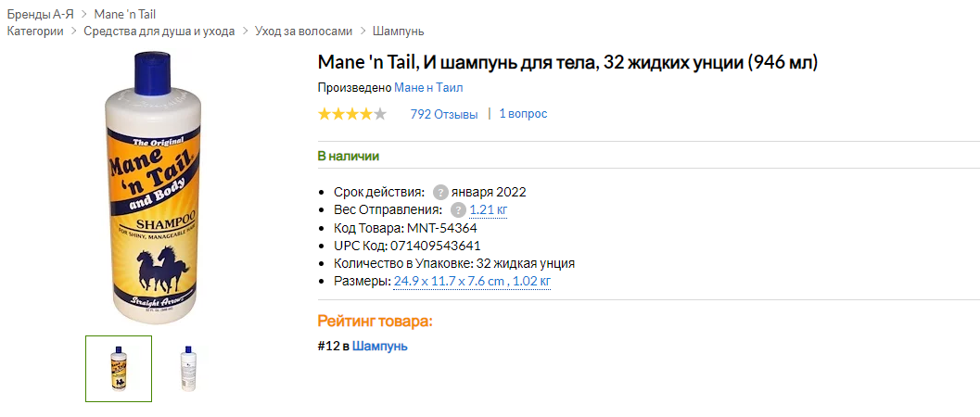Click the UPC Код 071409543641 text
980x417 pixels.
[x=407, y=246]
